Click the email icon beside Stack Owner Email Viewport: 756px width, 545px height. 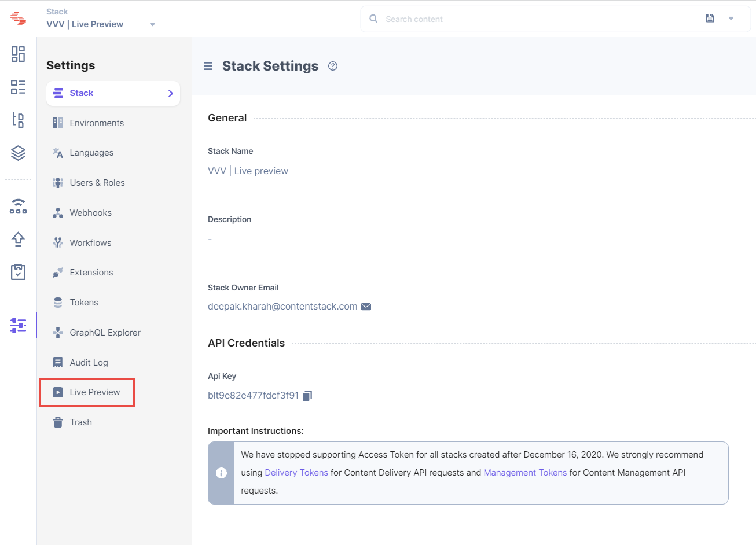(366, 306)
